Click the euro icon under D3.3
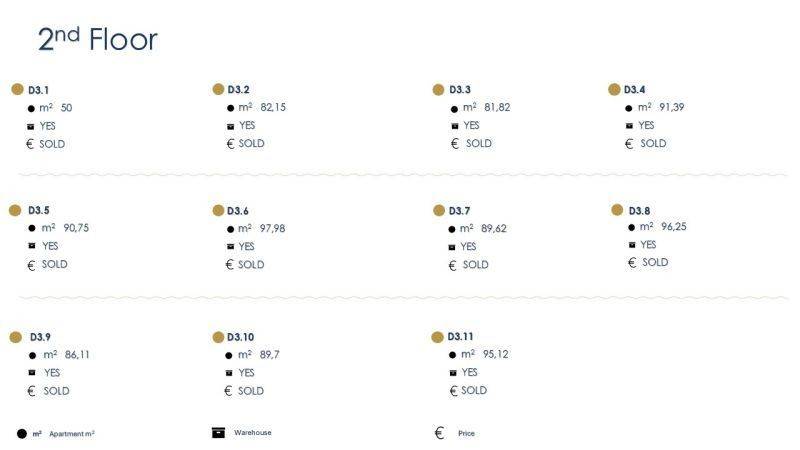The height and width of the screenshot is (450, 800). (x=455, y=143)
